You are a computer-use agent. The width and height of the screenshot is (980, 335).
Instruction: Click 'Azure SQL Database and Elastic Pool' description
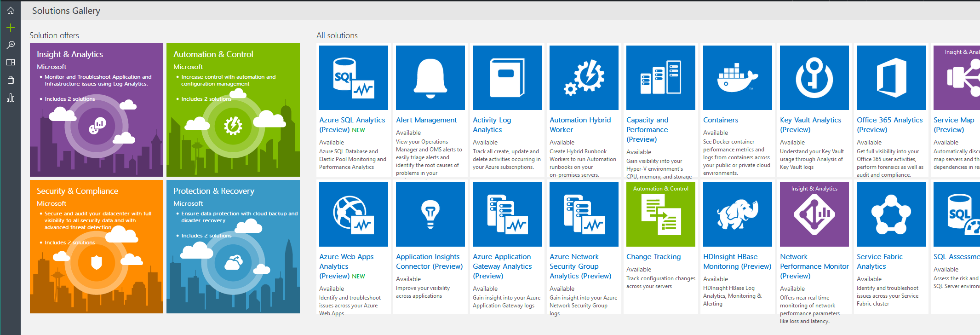[353, 159]
